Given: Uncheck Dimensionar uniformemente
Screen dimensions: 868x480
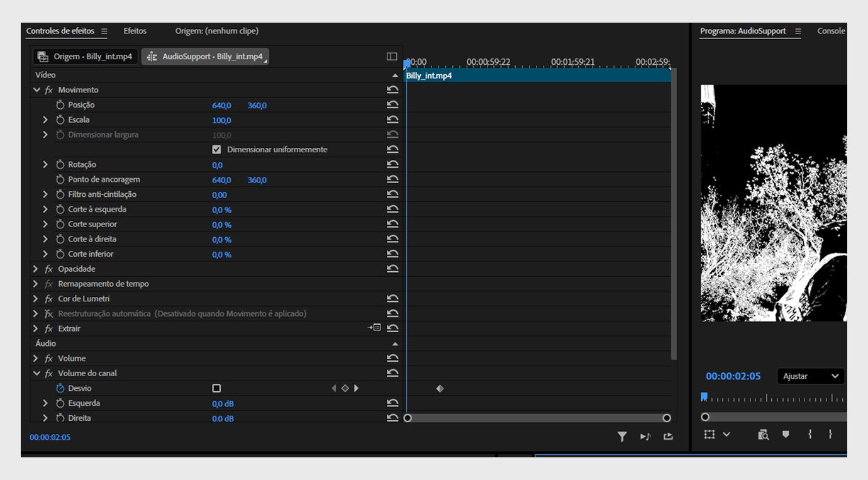Looking at the screenshot, I should click(x=217, y=150).
